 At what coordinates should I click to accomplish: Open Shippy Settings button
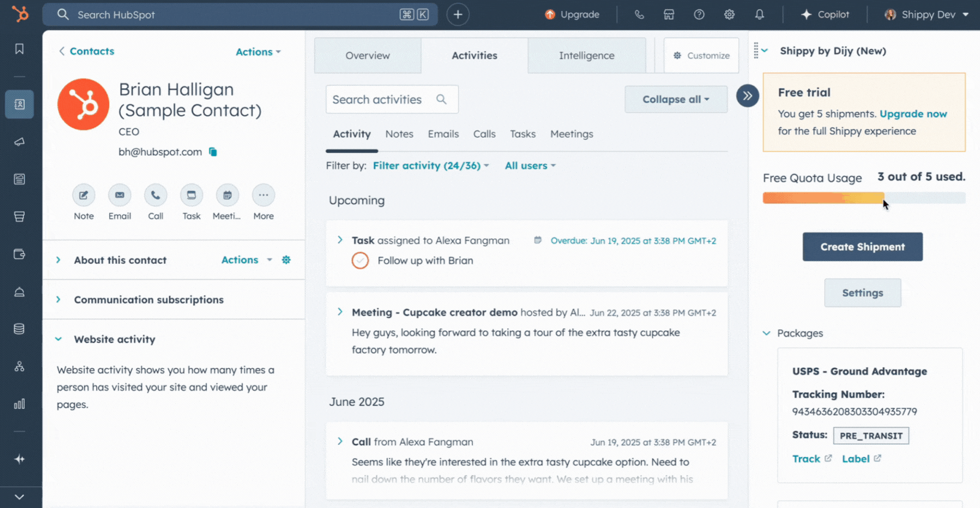pos(863,293)
